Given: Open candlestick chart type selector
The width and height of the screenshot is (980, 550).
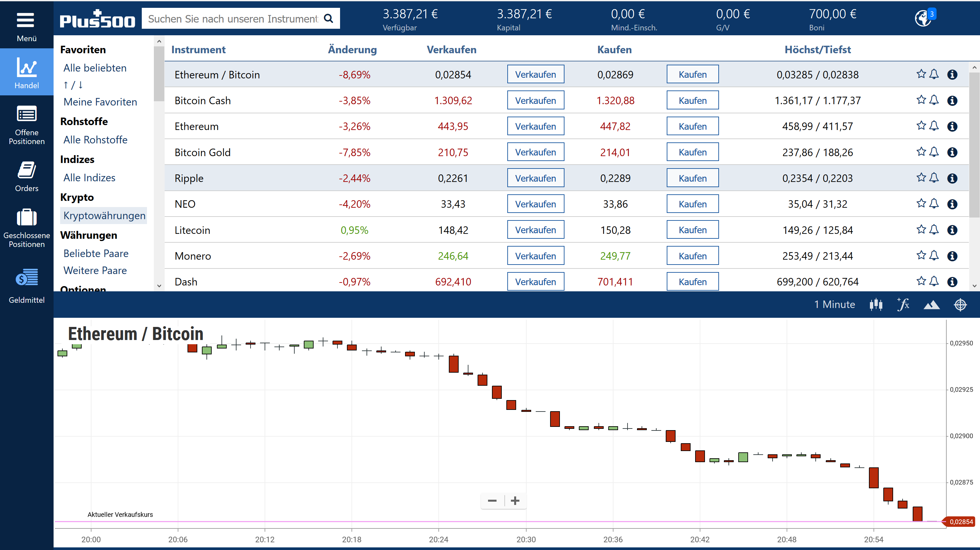Looking at the screenshot, I should 876,305.
